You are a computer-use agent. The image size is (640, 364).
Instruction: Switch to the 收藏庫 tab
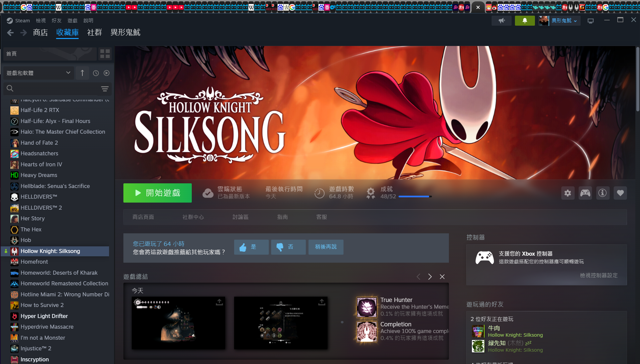point(67,33)
